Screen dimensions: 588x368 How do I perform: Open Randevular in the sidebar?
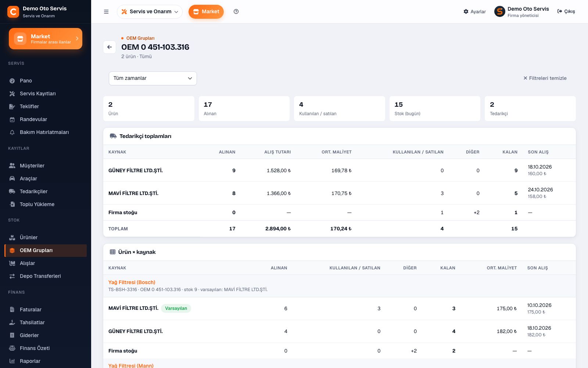tap(46, 119)
